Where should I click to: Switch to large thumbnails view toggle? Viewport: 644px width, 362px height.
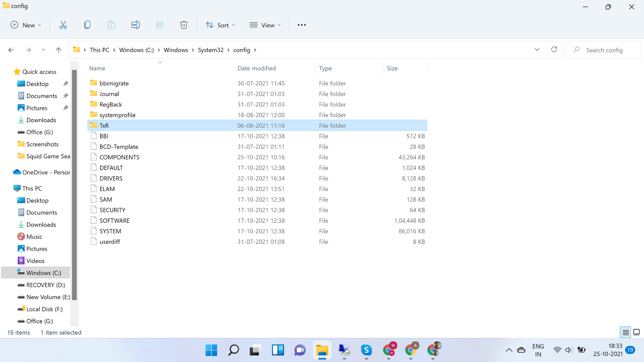tap(636, 332)
